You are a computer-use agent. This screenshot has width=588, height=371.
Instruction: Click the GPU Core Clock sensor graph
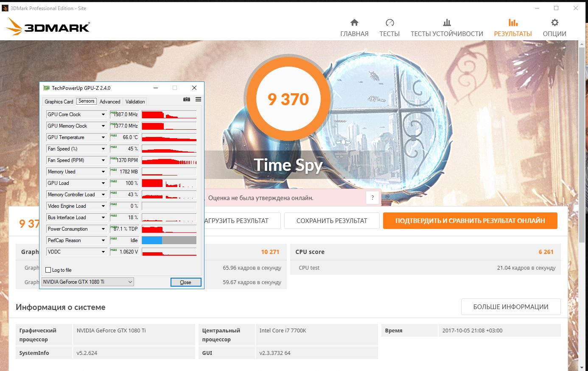(169, 114)
